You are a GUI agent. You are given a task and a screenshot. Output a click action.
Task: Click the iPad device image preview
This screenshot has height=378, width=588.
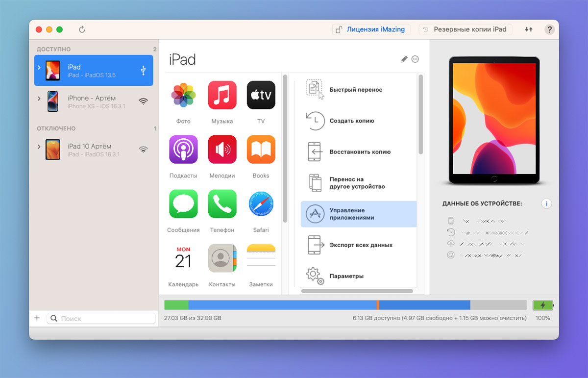coord(494,121)
